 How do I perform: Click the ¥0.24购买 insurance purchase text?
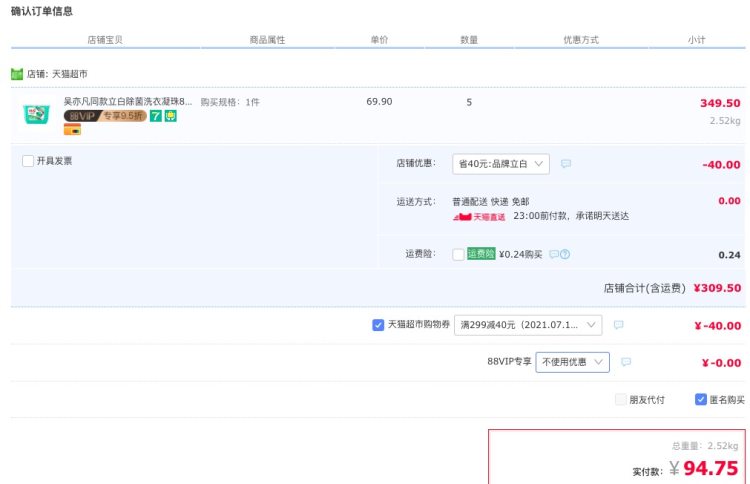[520, 254]
